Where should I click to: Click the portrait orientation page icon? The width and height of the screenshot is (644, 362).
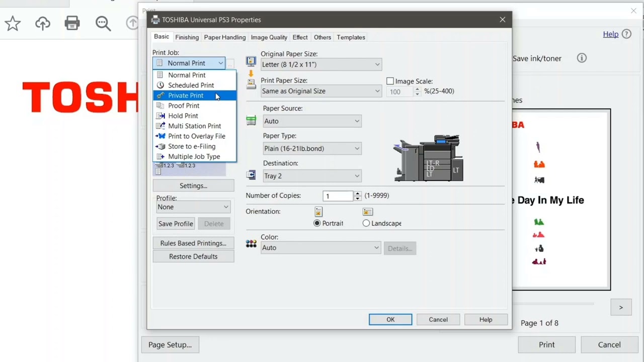coord(318,212)
